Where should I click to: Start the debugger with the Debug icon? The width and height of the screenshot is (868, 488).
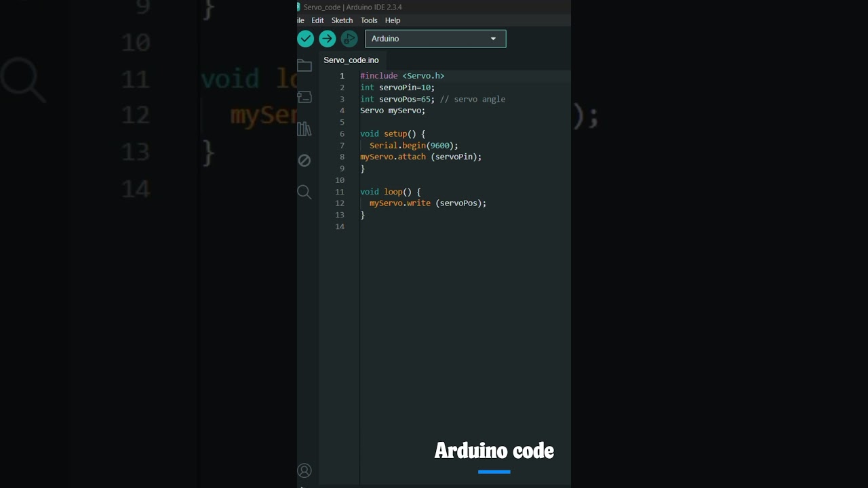pyautogui.click(x=349, y=39)
